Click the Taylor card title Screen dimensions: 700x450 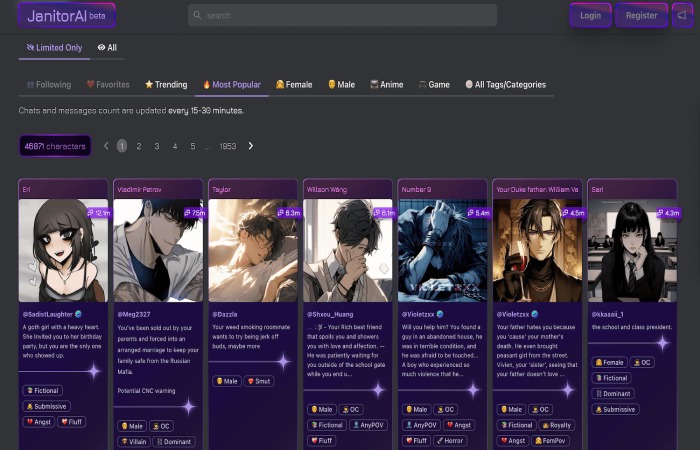pyautogui.click(x=221, y=189)
